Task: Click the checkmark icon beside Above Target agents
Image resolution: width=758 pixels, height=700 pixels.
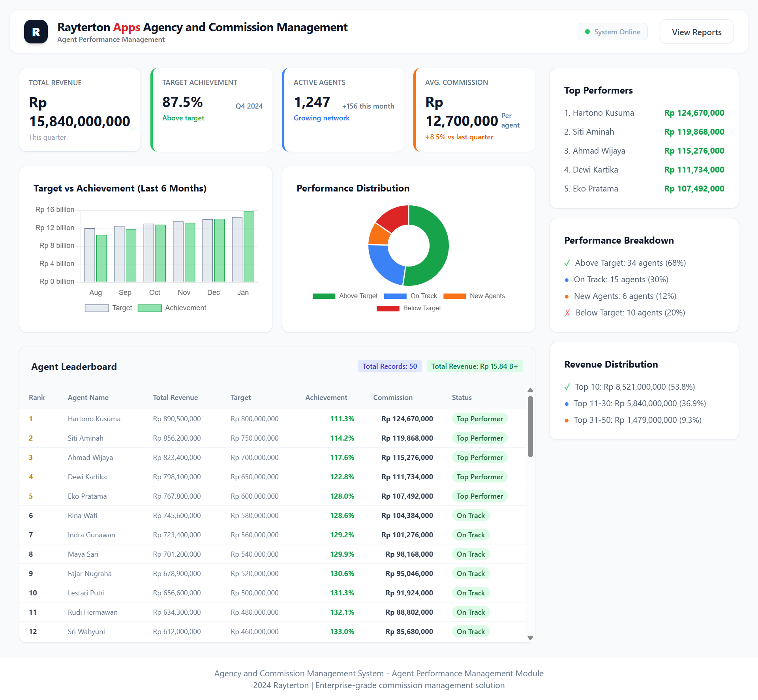Action: 567,263
